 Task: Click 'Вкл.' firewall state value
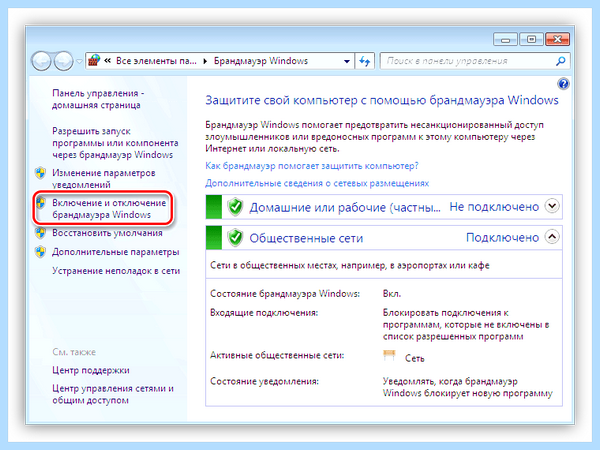point(392,294)
